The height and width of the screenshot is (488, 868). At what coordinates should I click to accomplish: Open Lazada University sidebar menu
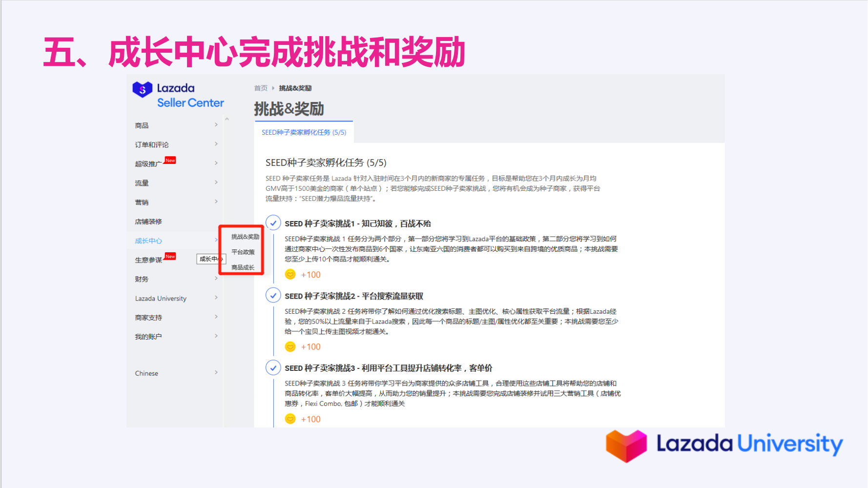161,298
